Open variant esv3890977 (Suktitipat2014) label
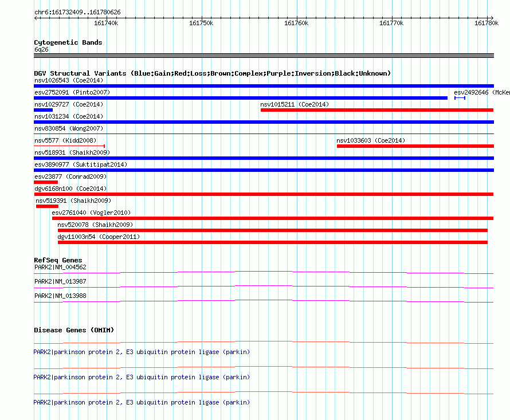510x420 pixels. click(x=81, y=164)
